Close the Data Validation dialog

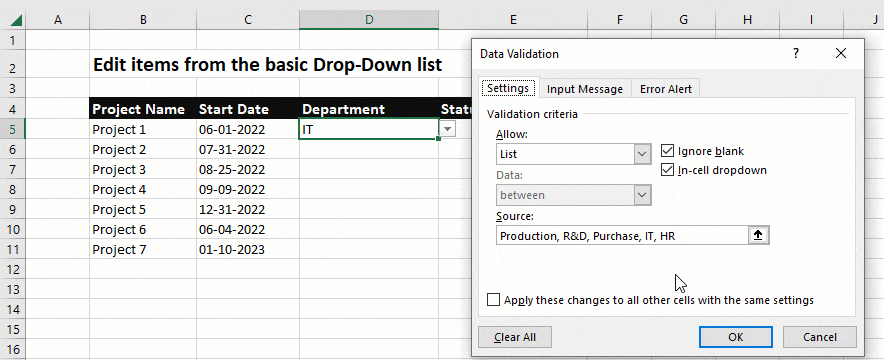tap(841, 54)
